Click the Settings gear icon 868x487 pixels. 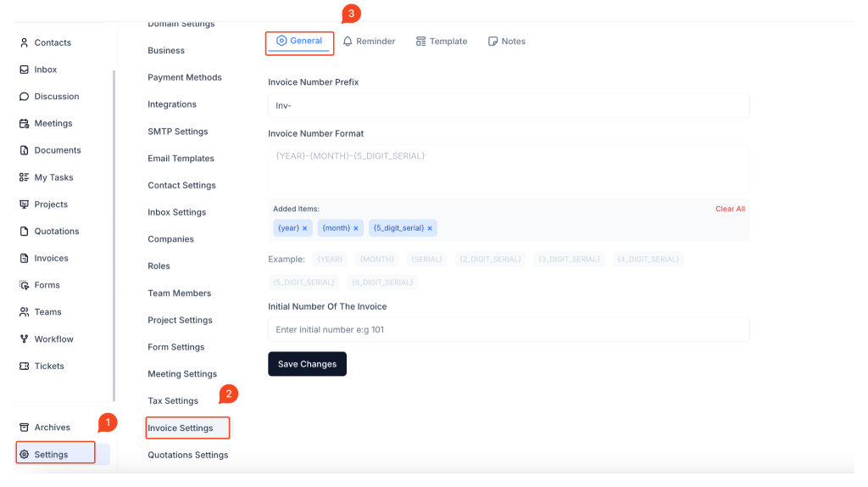pyautogui.click(x=24, y=455)
